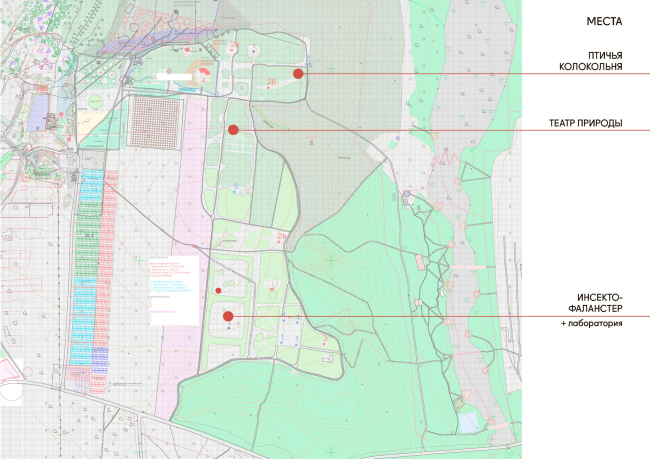Click the small red dot above Инсекто-фаланстер marker
The width and height of the screenshot is (650, 459).
pyautogui.click(x=218, y=291)
